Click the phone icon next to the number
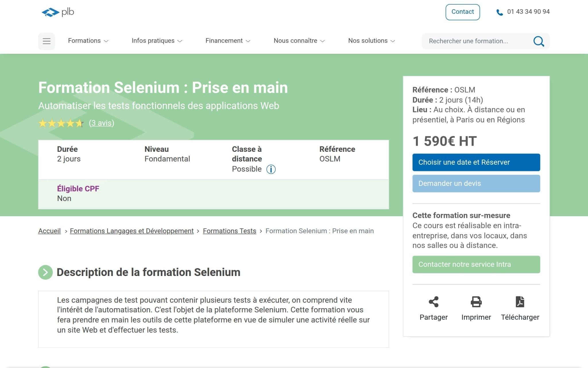The width and height of the screenshot is (588, 368). (x=499, y=12)
